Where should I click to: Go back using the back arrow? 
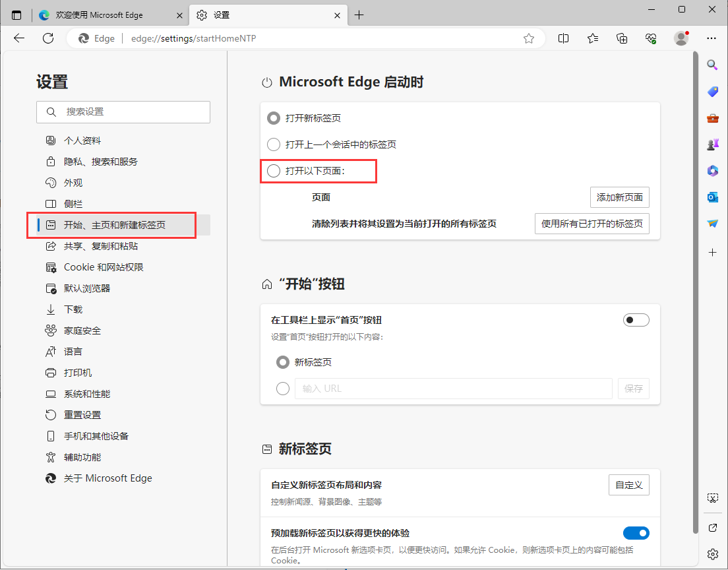point(19,38)
